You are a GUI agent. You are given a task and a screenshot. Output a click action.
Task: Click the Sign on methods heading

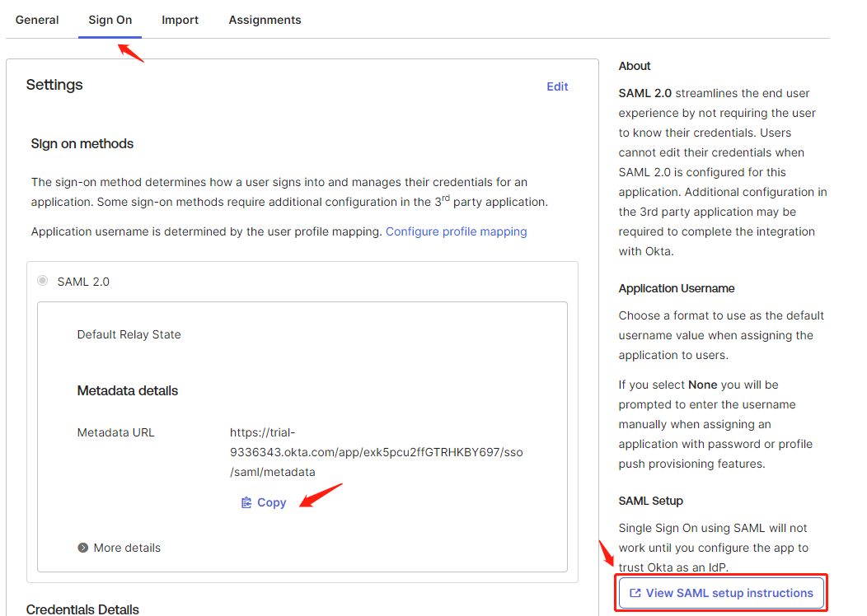click(x=82, y=143)
